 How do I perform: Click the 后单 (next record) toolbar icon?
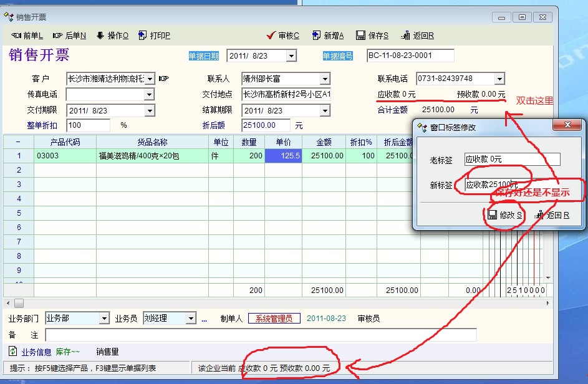click(58, 36)
